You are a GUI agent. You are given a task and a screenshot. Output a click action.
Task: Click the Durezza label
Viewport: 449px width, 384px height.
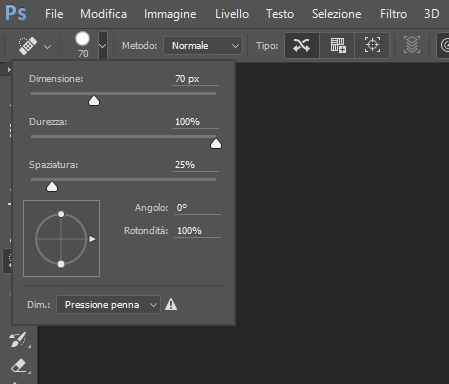coord(48,122)
